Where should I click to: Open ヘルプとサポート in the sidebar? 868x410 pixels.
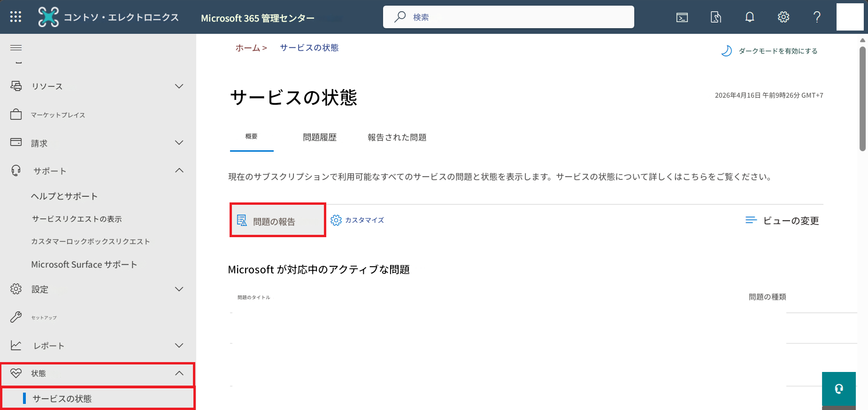coord(64,196)
